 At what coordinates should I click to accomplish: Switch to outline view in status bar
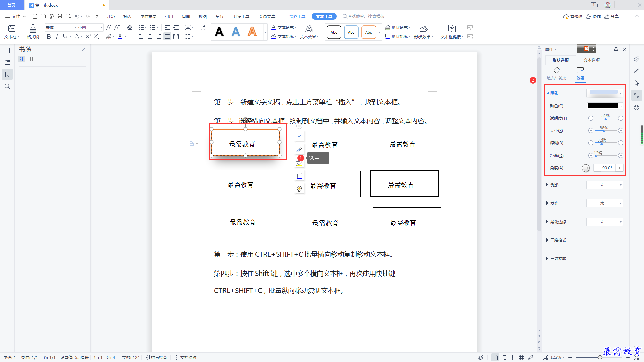click(504, 357)
